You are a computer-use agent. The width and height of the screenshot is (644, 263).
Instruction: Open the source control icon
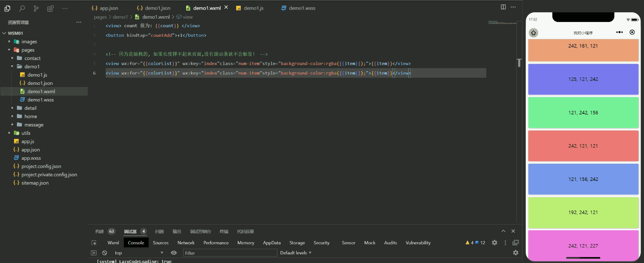pos(36,8)
